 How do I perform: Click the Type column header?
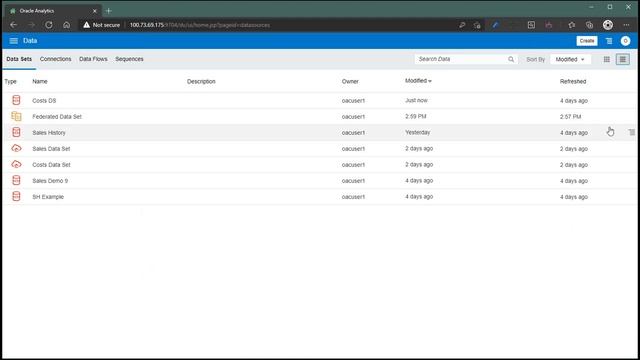(x=11, y=81)
